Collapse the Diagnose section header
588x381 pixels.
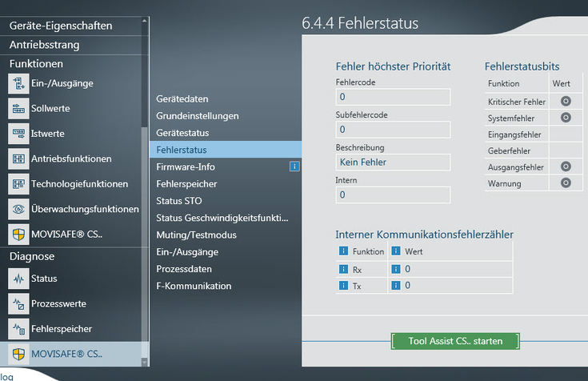tap(32, 257)
